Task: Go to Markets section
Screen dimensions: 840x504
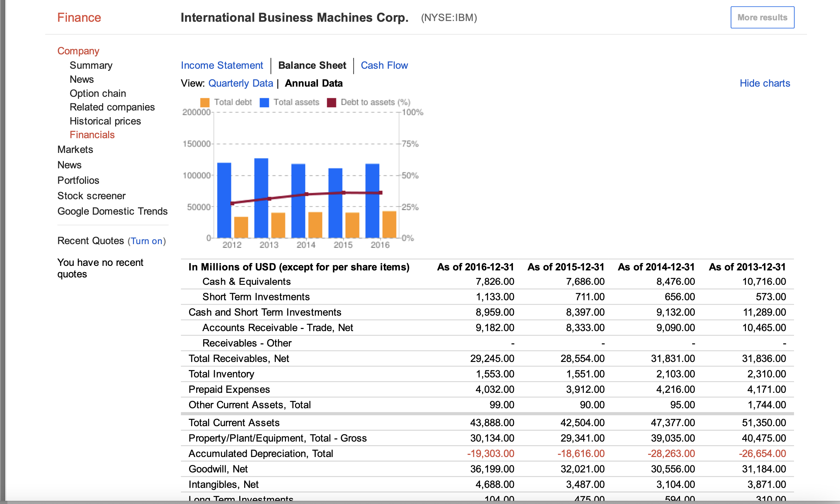Action: click(x=75, y=149)
